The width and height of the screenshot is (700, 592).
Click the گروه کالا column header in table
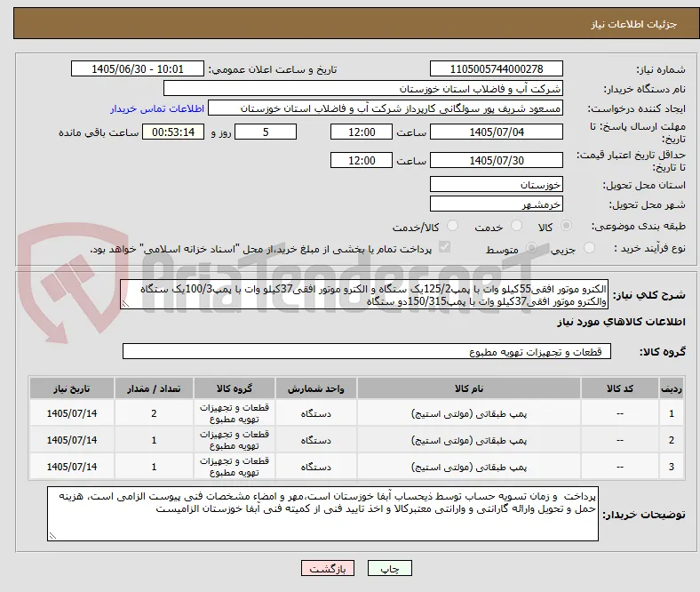235,388
